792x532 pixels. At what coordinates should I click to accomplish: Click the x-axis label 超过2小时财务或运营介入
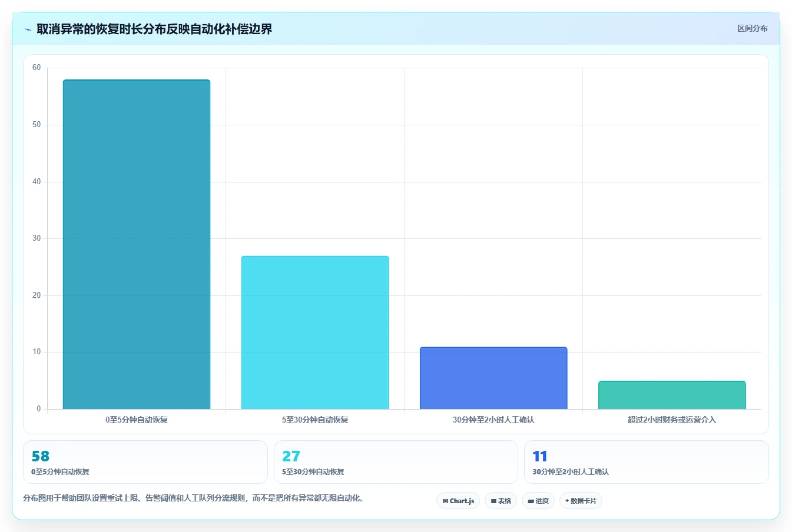click(x=672, y=420)
